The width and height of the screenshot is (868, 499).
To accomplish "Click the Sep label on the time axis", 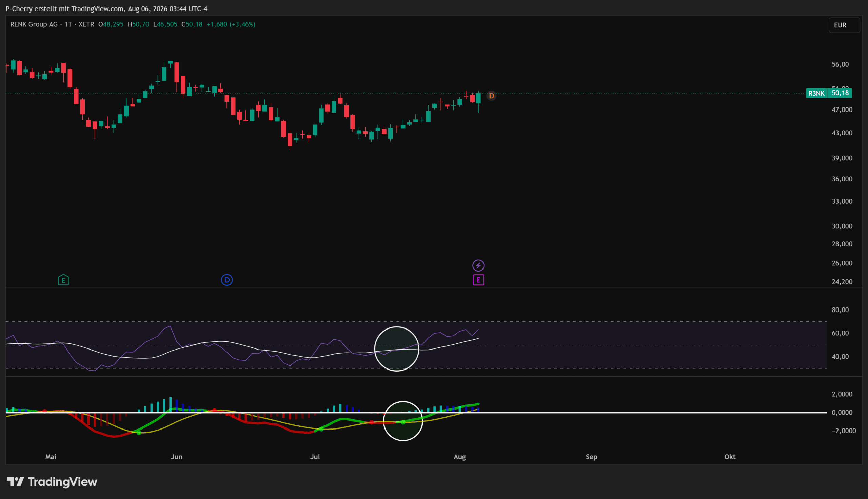I will [591, 457].
